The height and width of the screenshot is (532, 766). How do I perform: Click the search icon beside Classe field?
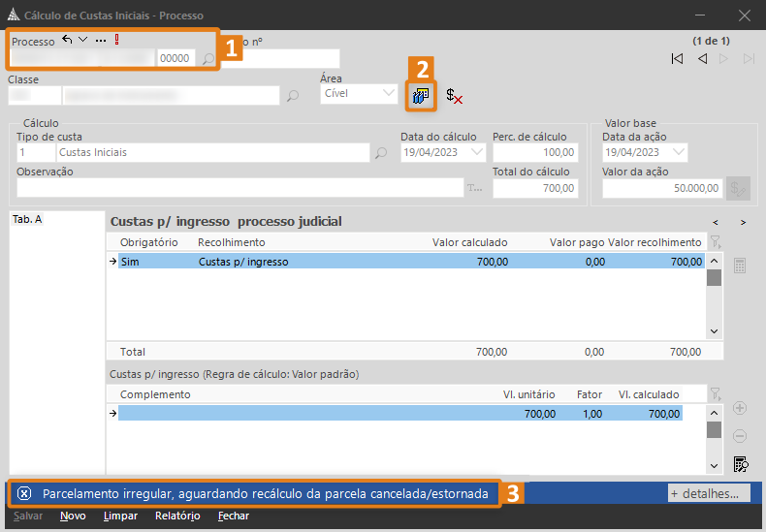[292, 95]
